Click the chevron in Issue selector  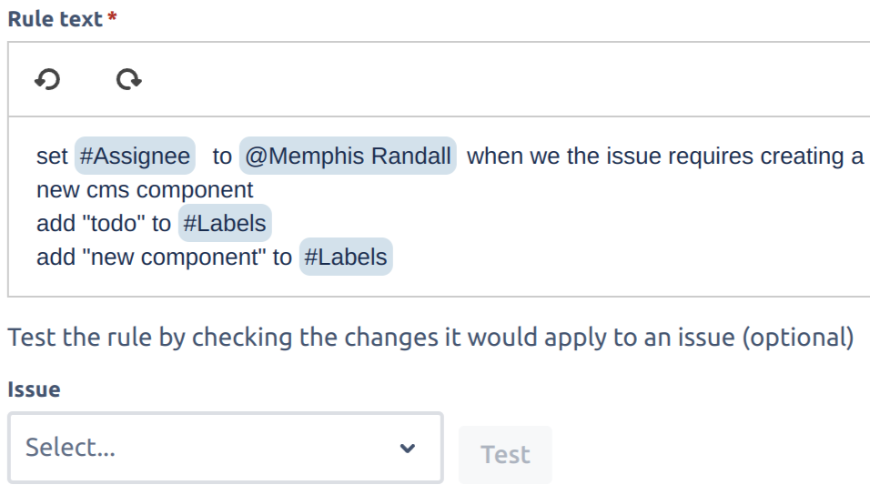[x=407, y=449]
